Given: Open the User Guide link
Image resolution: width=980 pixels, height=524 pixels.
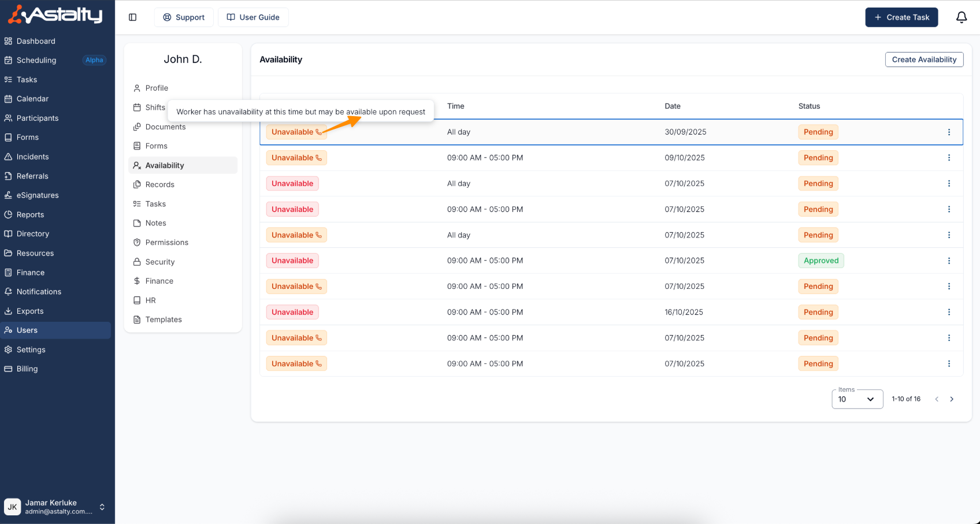Looking at the screenshot, I should tap(253, 17).
